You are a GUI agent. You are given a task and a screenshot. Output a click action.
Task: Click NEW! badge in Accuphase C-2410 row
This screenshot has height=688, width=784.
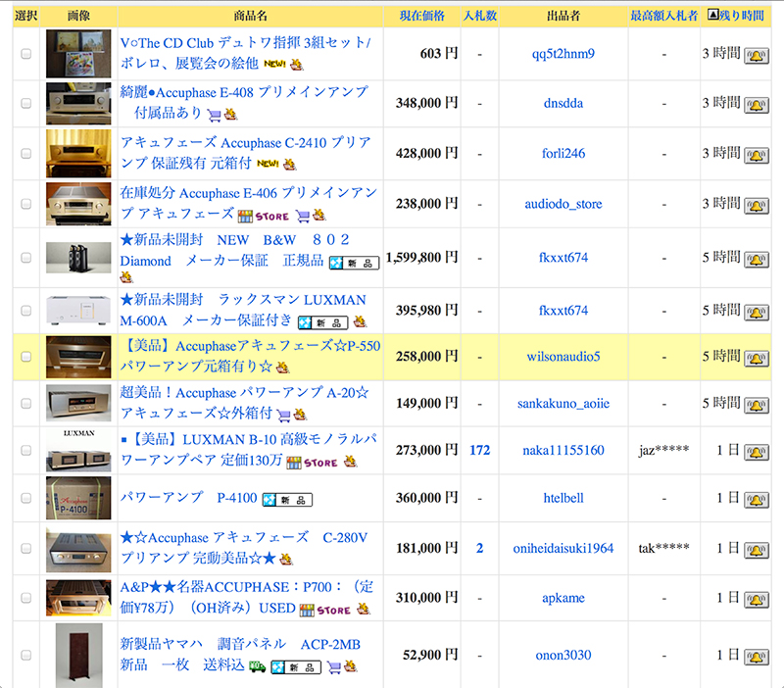click(x=268, y=164)
